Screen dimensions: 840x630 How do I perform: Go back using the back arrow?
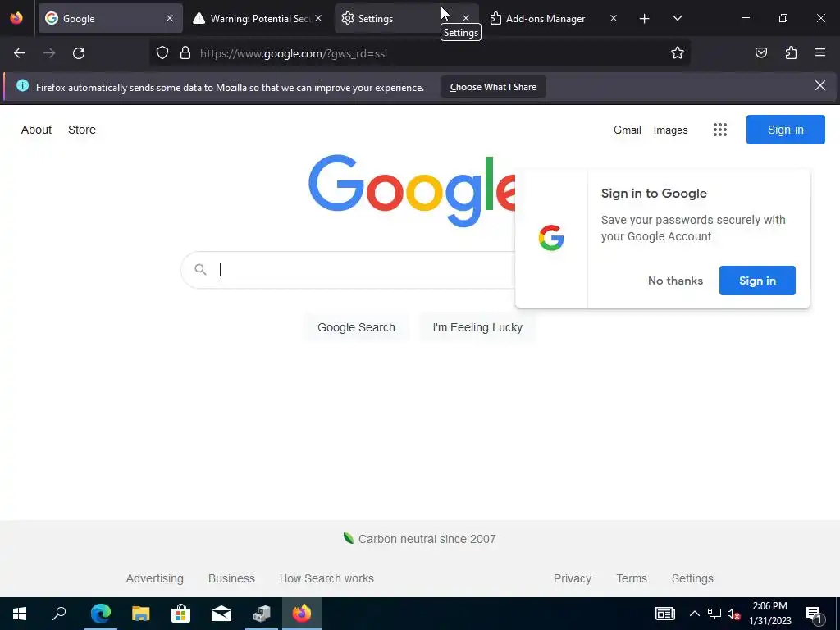coord(20,53)
